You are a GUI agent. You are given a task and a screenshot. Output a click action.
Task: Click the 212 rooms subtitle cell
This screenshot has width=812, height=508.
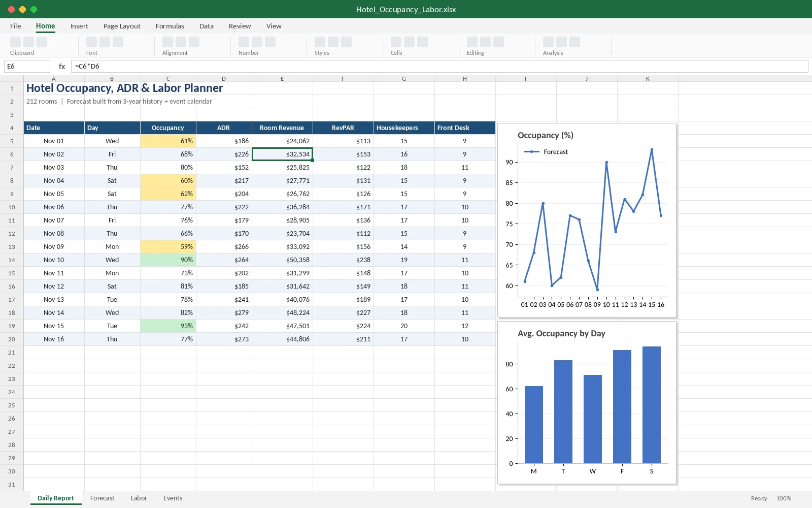click(119, 102)
